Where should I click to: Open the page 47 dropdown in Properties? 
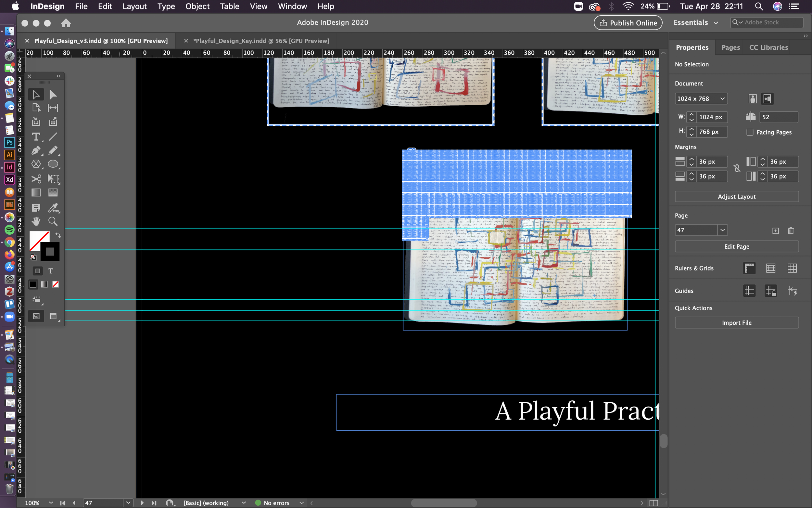click(x=722, y=230)
